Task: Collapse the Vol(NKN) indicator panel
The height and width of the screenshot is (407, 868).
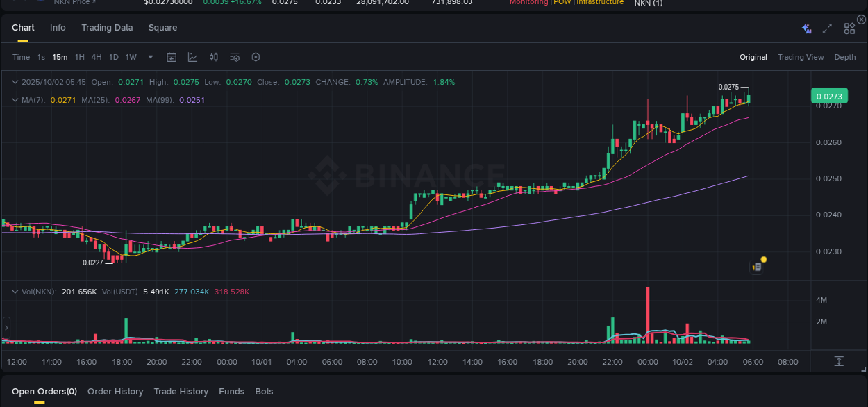Action: tap(14, 291)
